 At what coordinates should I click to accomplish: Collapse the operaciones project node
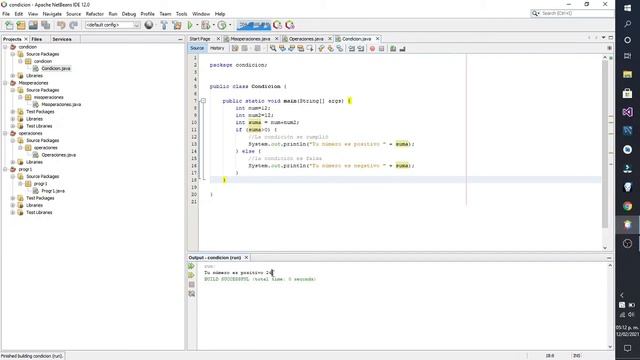tap(5, 133)
